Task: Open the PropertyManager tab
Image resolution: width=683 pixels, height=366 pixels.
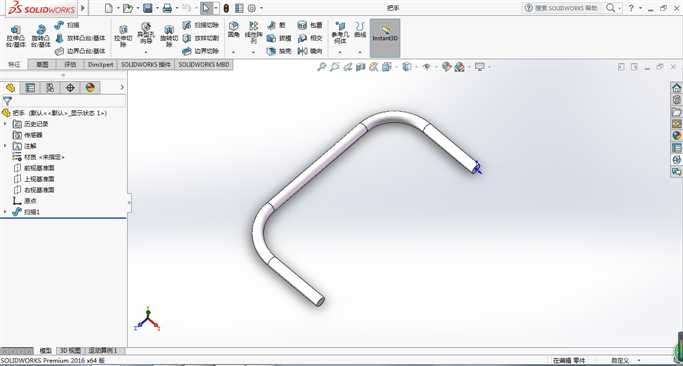Action: tap(30, 88)
